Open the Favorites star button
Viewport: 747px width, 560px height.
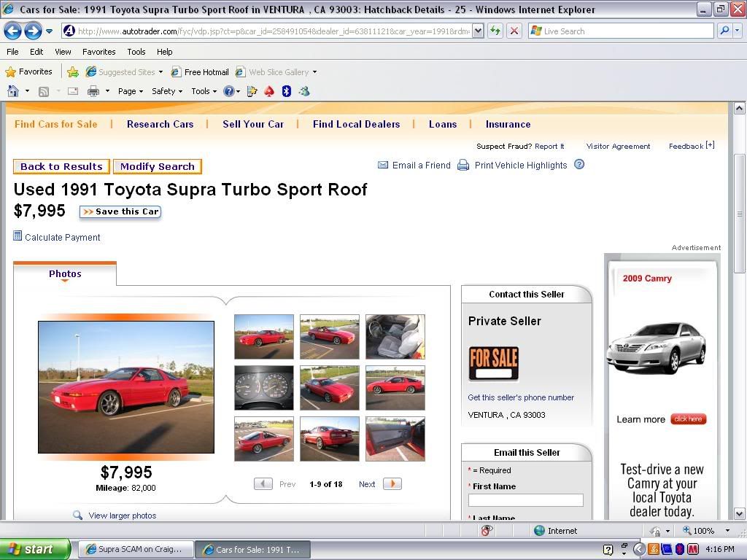(28, 72)
